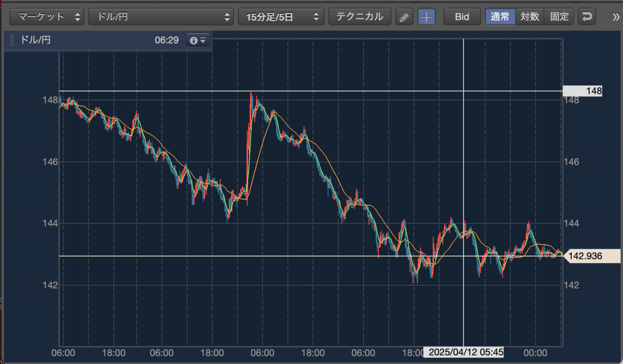This screenshot has height=364, width=623.
Task: Select the upper white horizontal line at 148
Action: (x=310, y=91)
